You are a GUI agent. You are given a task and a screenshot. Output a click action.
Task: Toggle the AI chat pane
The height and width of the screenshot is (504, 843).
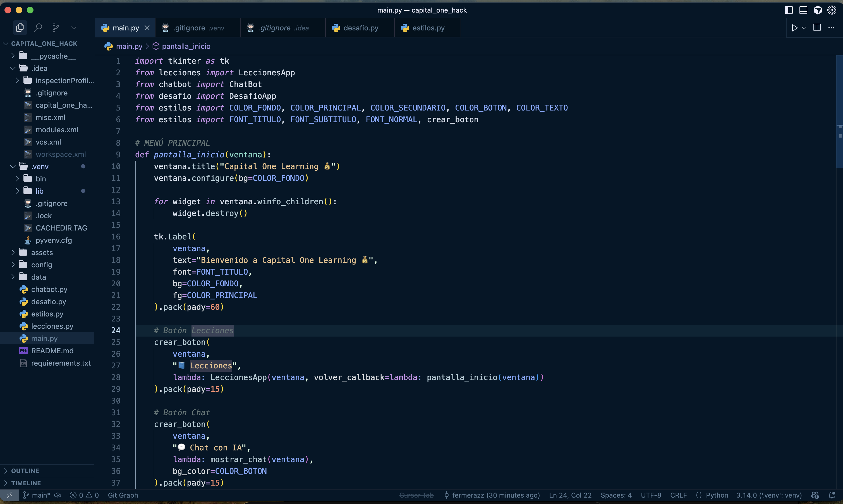[818, 10]
